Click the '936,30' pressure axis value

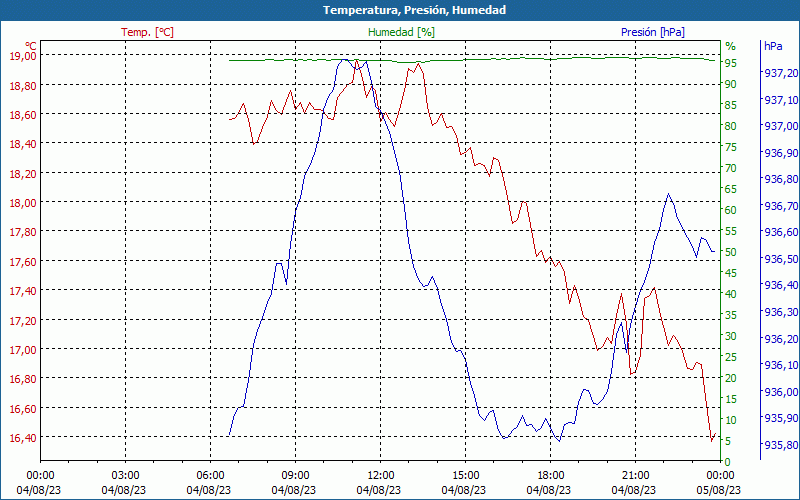[781, 312]
